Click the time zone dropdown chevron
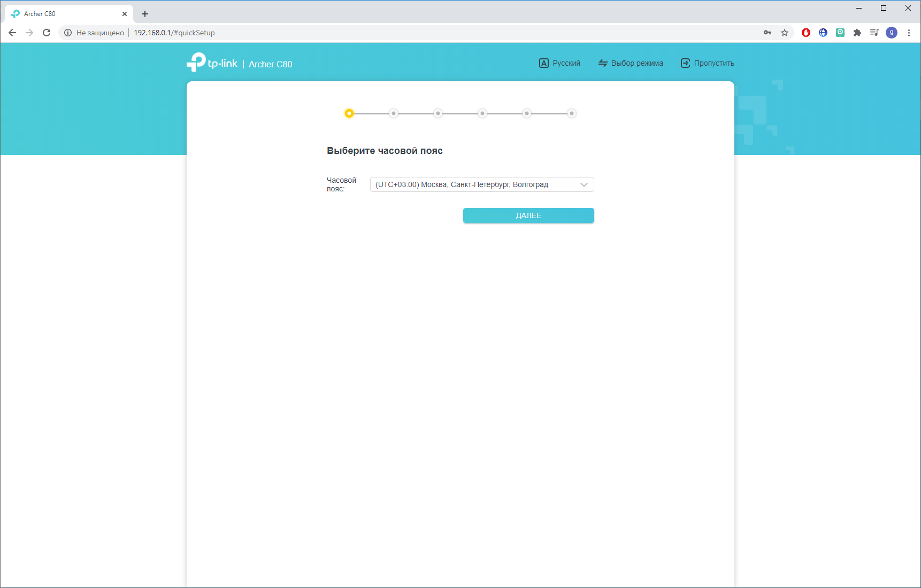 click(584, 184)
